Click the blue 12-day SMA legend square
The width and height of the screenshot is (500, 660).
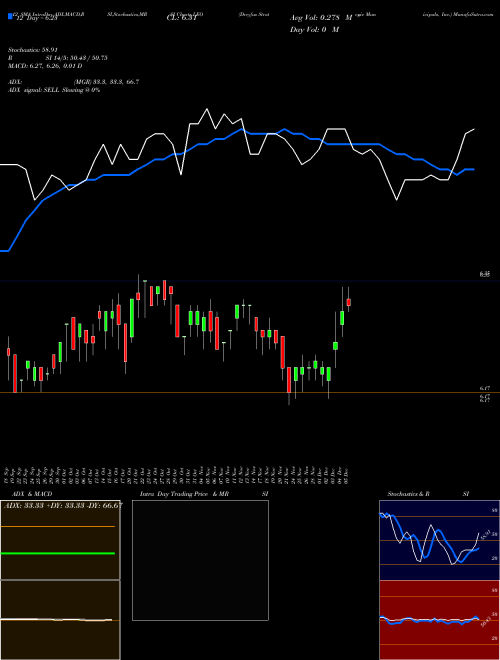click(x=10, y=16)
